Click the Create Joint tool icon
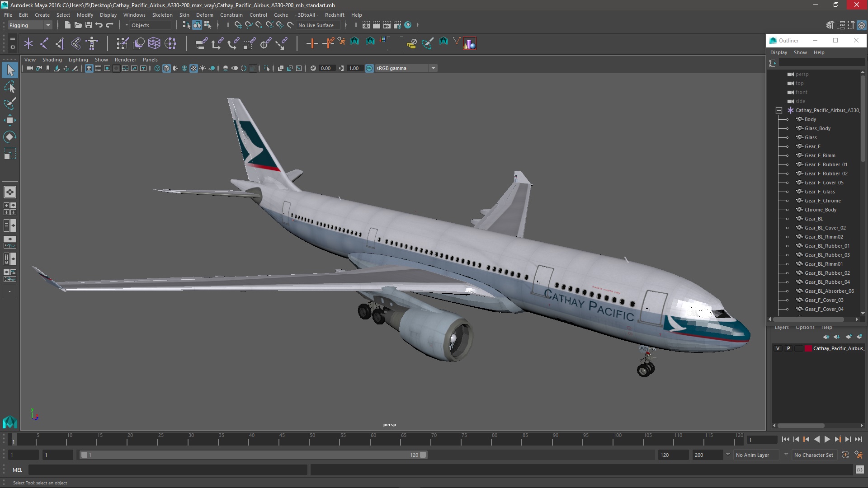Screen dimensions: 868x488 (44, 43)
